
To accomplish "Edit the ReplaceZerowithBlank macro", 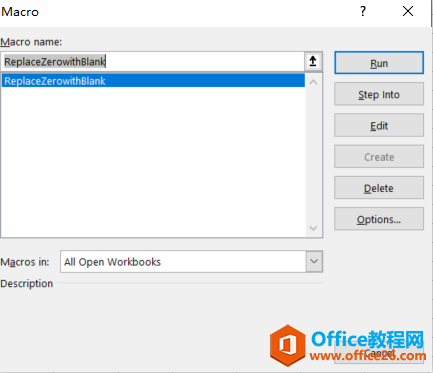I will [379, 125].
